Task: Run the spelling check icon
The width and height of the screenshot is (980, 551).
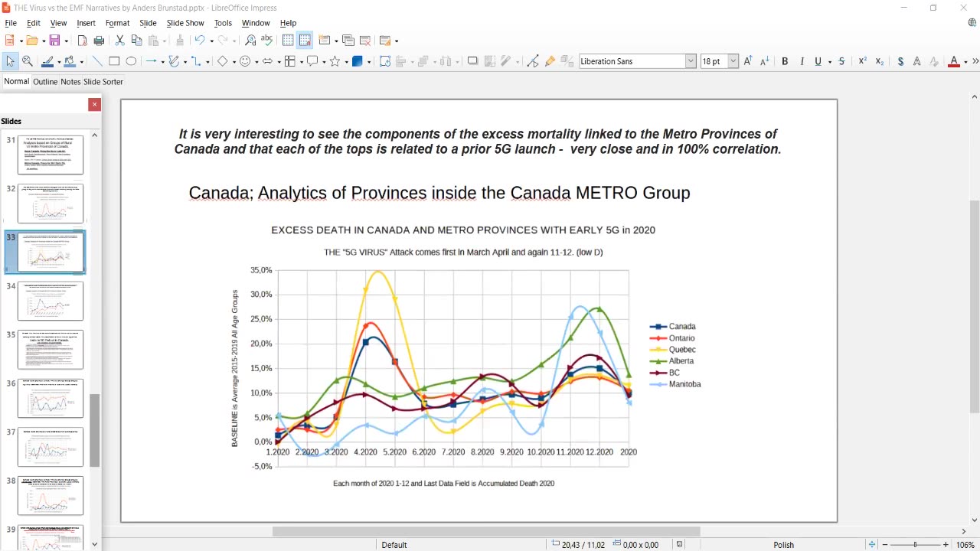Action: (266, 41)
